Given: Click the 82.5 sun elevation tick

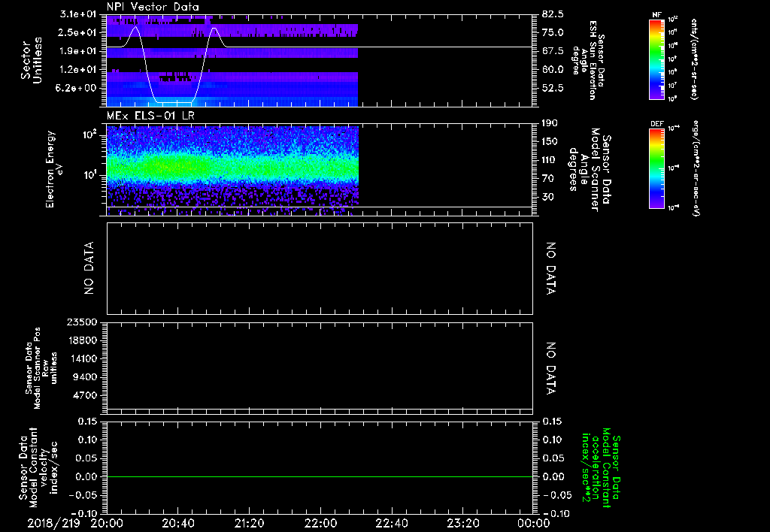Looking at the screenshot, I should [x=553, y=14].
